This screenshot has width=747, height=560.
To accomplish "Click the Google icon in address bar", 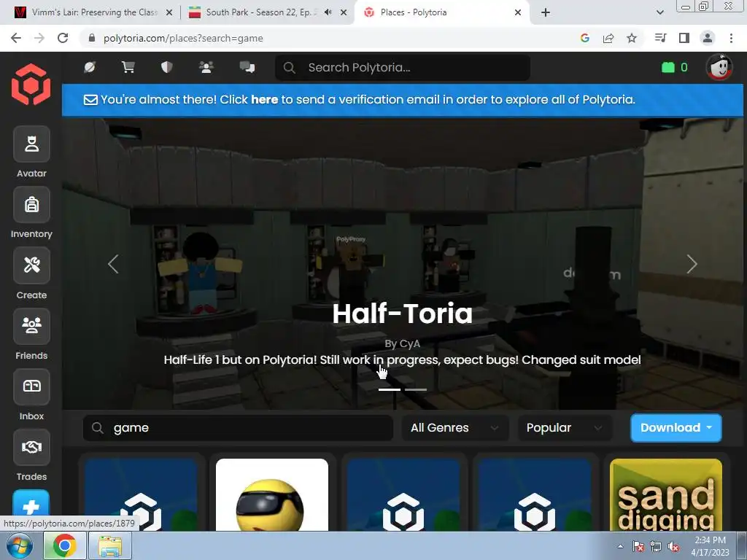I will (585, 38).
